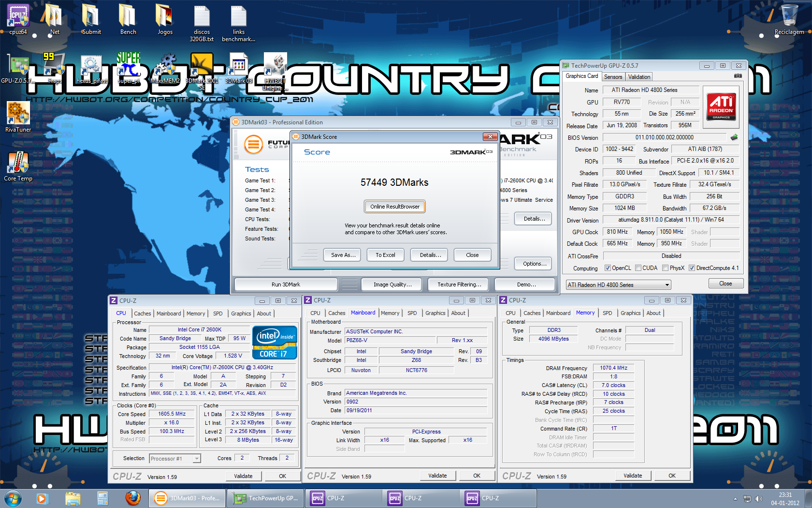Launch hexus_pifast desktop shortcut
The image size is (812, 508).
pos(91,68)
